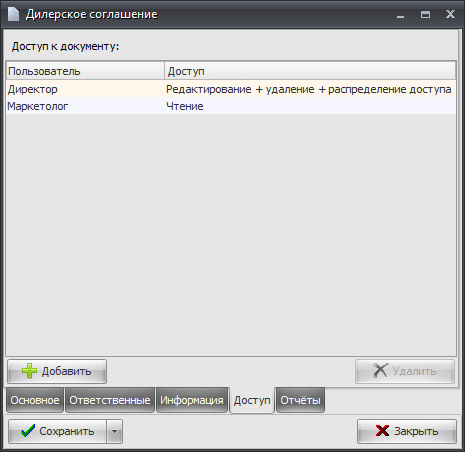Image resolution: width=465 pixels, height=452 pixels.
Task: Click the red X icon on Закрыть
Action: coord(382,431)
